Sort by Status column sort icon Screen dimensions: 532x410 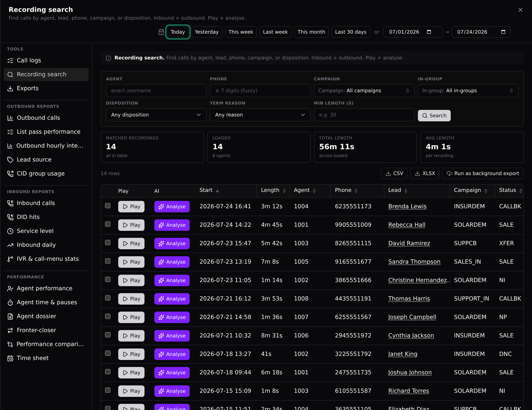(521, 191)
